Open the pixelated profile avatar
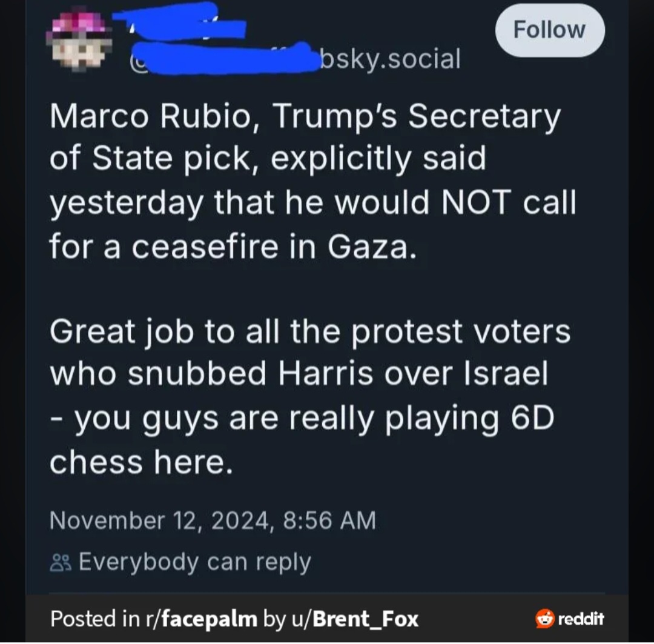This screenshot has width=654, height=644. click(x=79, y=39)
